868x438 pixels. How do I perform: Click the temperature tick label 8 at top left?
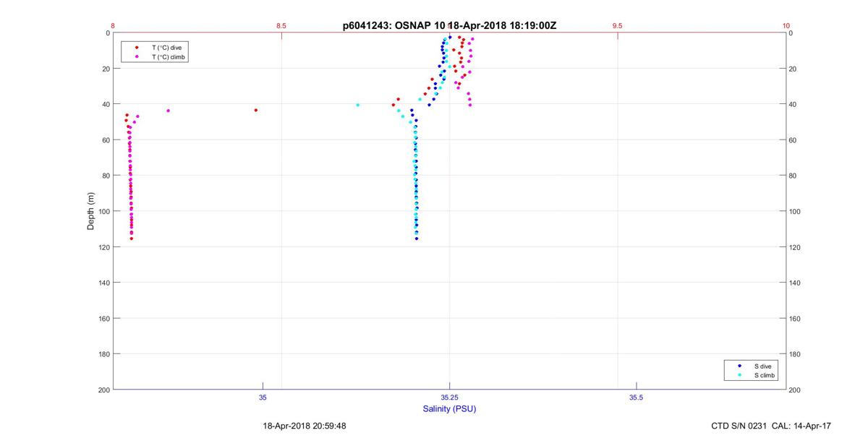113,25
